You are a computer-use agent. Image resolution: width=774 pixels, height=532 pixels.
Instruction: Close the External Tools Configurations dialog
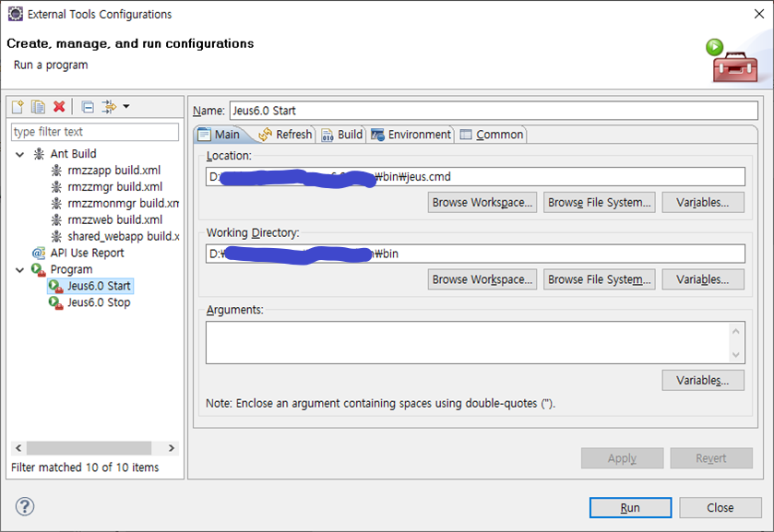pos(720,508)
